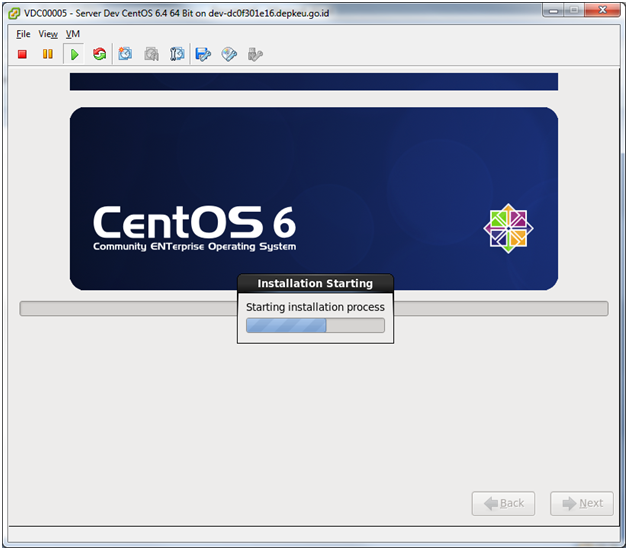Open the Snapshot Manager wrench icon
The width and height of the screenshot is (628, 550).
pyautogui.click(x=177, y=54)
